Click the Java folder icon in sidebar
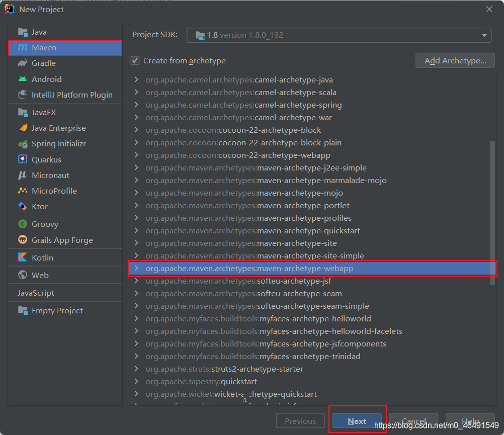The width and height of the screenshot is (504, 435). click(23, 32)
